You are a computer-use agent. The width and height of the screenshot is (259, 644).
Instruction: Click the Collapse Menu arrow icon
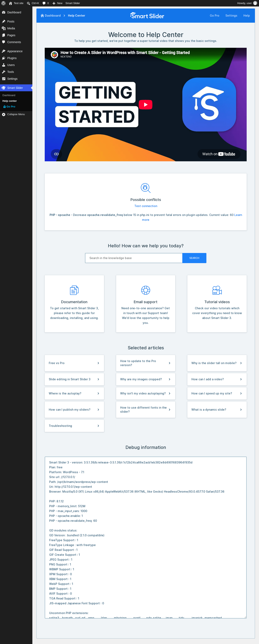coord(4,114)
